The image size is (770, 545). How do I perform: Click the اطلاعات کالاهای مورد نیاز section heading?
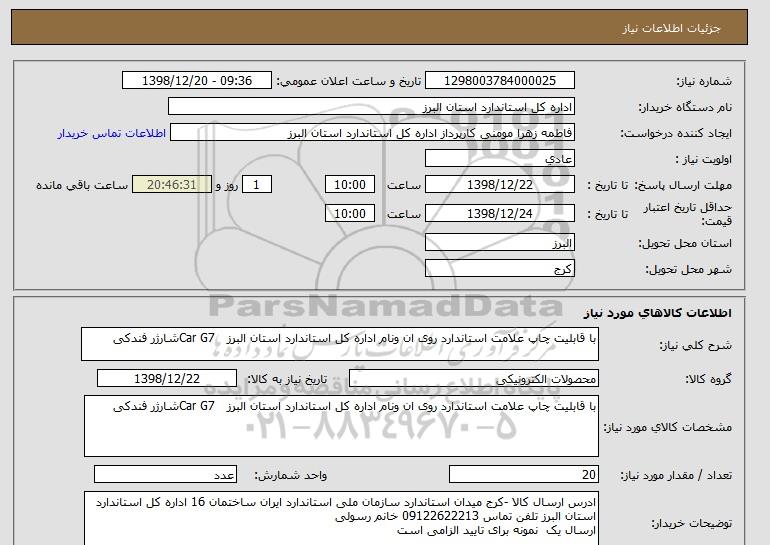[657, 313]
